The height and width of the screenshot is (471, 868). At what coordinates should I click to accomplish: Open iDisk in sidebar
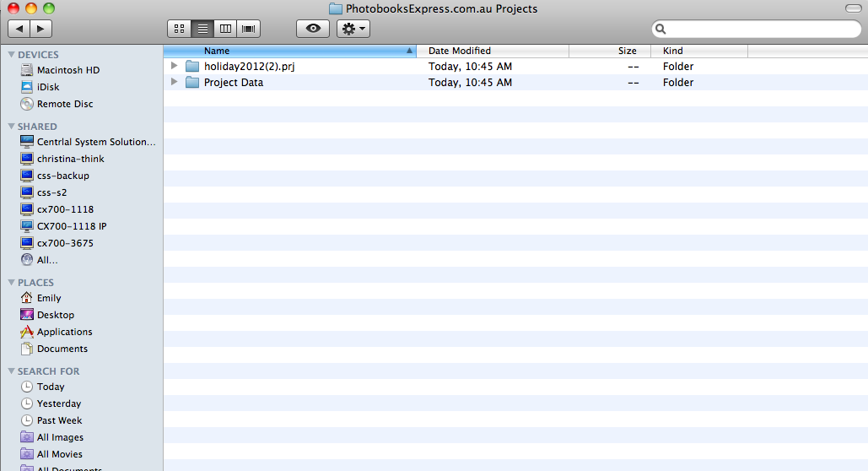coord(40,87)
